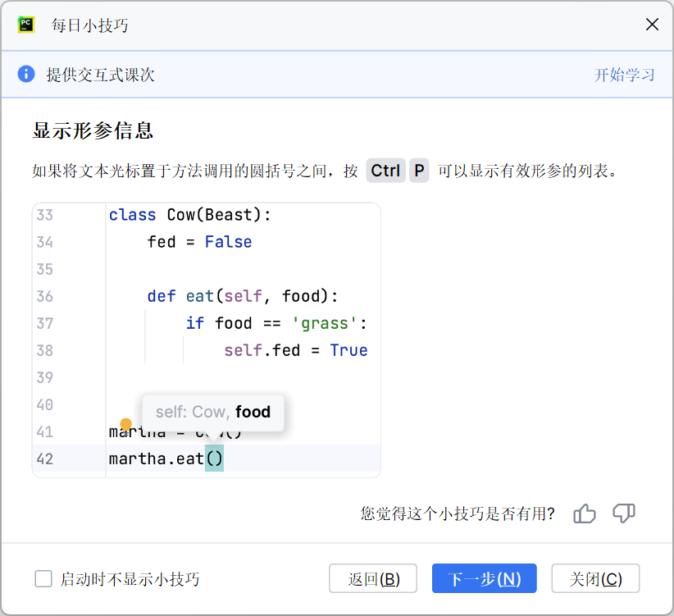Click the parameter info tooltip popup

[213, 413]
